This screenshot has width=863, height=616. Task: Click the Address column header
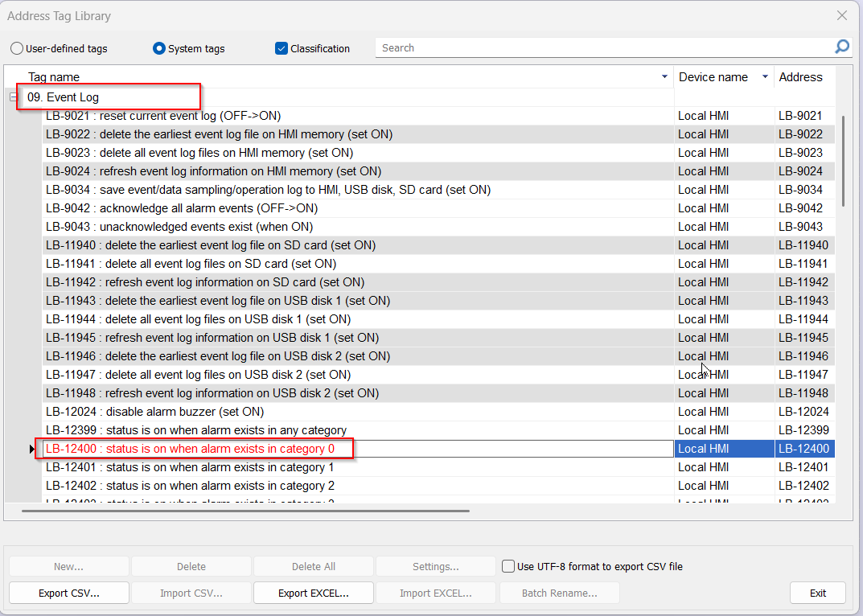tap(801, 77)
